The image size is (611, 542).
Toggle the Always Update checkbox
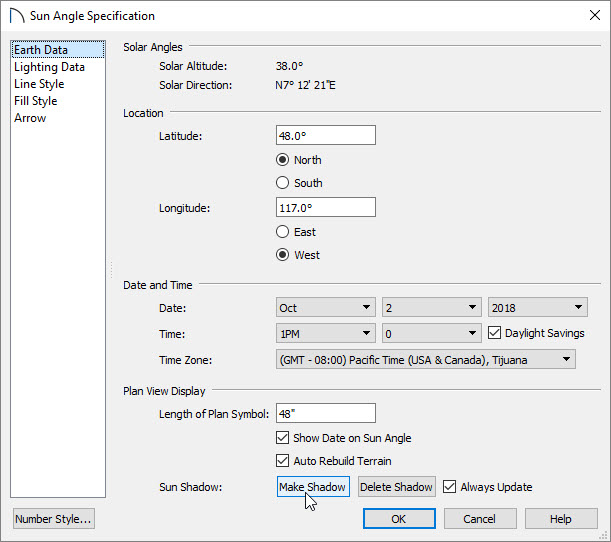click(449, 487)
